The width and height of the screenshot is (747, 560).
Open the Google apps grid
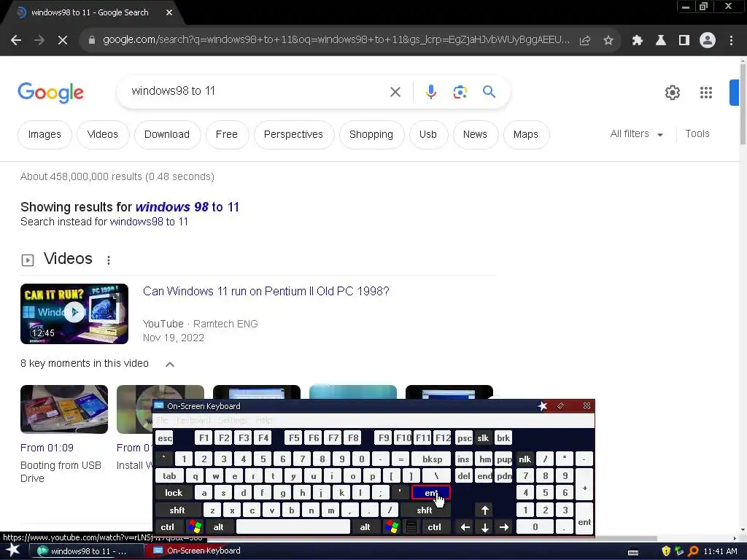click(706, 93)
